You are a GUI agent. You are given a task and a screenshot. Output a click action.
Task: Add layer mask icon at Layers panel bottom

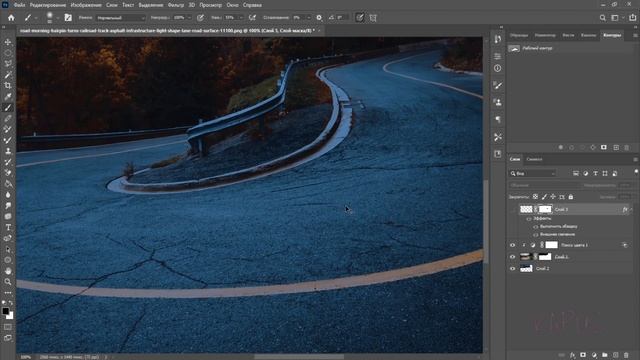(583, 355)
